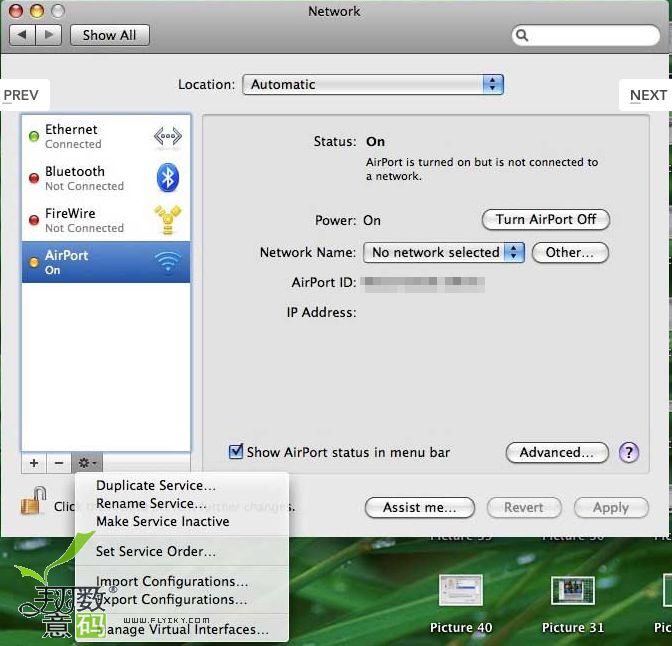Click the AirPort Wi-Fi signal icon
The image size is (672, 646).
(x=168, y=261)
